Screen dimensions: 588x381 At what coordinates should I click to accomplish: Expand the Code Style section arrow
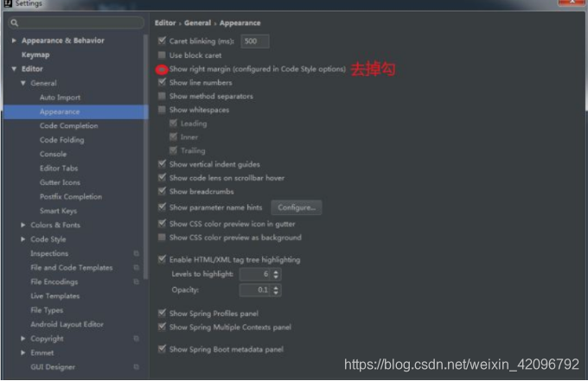click(x=23, y=239)
